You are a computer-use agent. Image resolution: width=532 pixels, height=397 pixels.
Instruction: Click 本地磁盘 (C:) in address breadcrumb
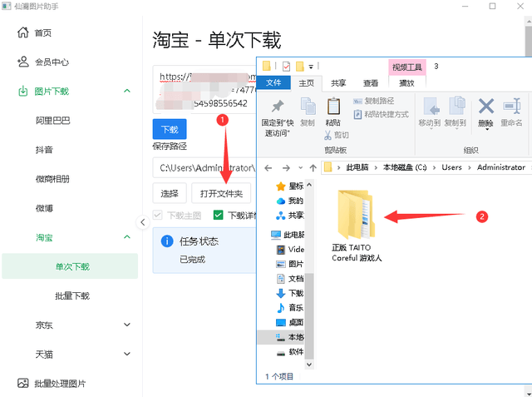[x=405, y=167]
